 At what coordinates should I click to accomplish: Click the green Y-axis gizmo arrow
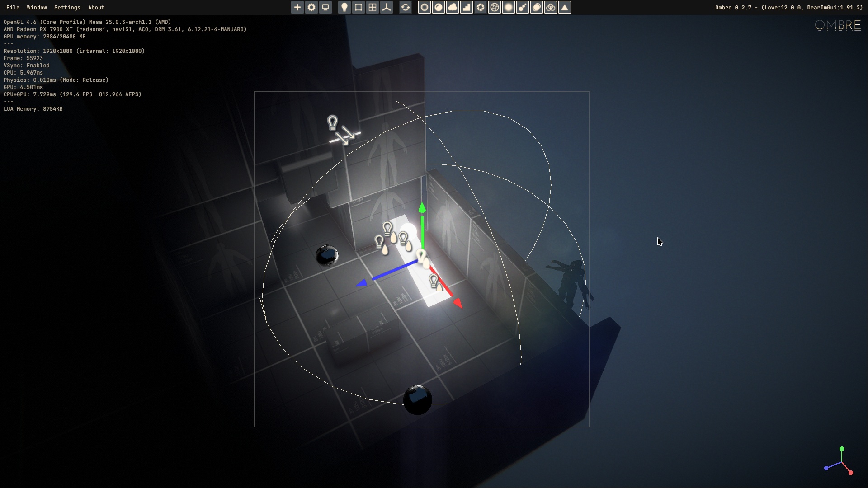[422, 208]
